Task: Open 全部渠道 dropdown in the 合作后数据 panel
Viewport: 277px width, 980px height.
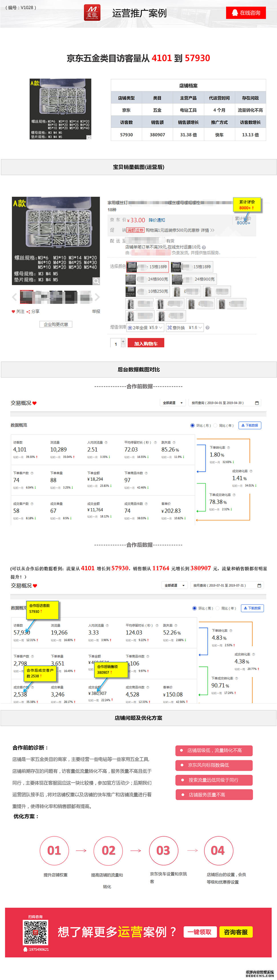Action: (x=175, y=585)
